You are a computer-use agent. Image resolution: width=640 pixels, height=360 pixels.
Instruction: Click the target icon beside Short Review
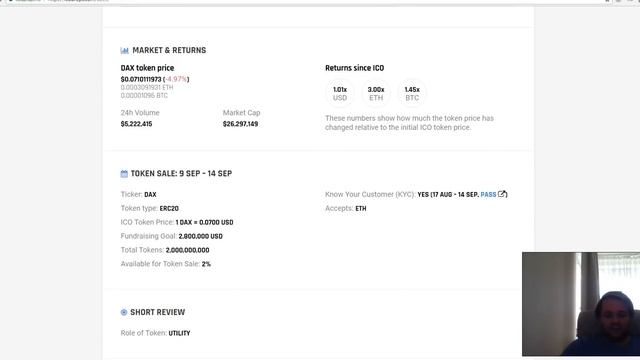click(124, 312)
